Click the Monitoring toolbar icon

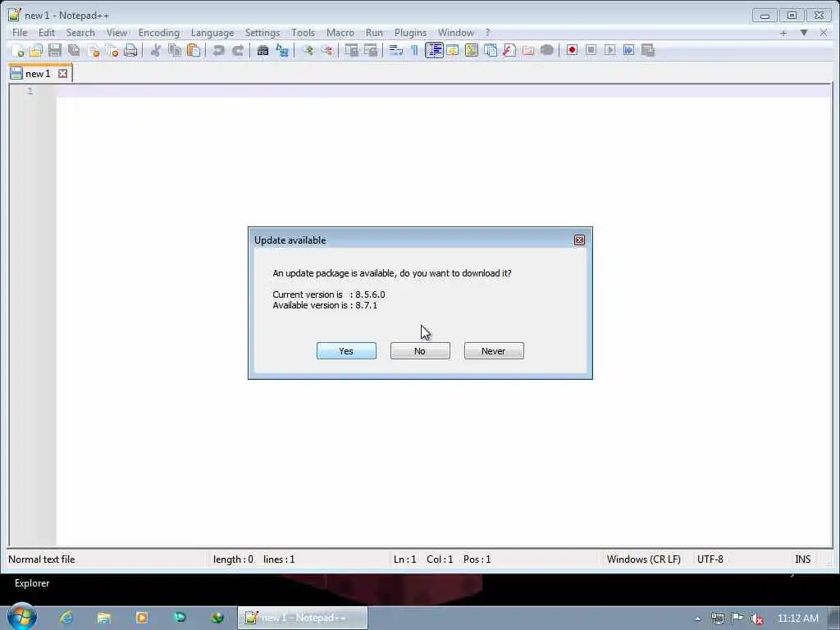click(547, 50)
